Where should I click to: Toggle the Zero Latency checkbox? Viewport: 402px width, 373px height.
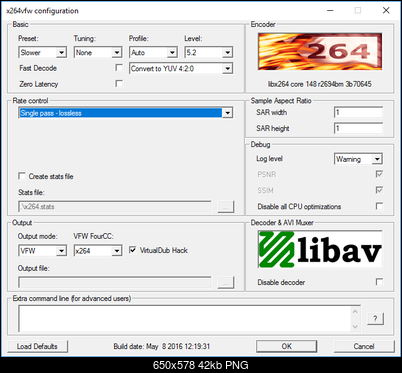point(119,83)
